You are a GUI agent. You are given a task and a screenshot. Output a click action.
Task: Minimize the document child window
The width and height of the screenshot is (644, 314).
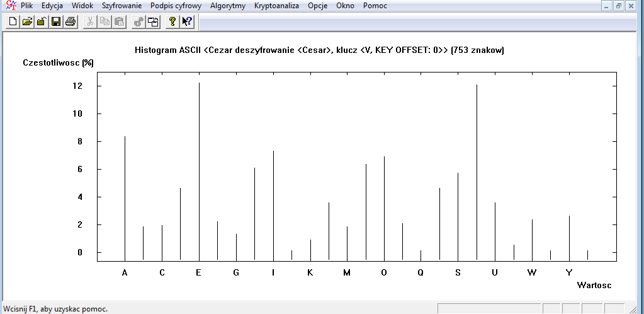(x=607, y=6)
